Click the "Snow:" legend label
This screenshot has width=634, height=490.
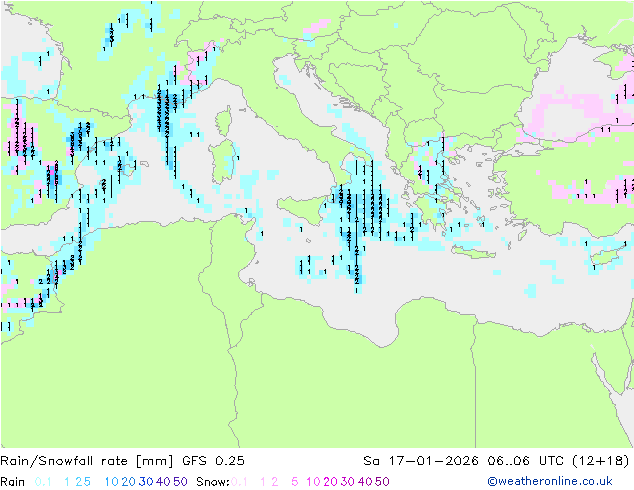tap(213, 482)
